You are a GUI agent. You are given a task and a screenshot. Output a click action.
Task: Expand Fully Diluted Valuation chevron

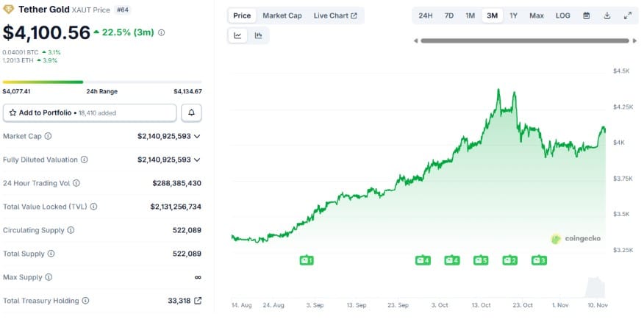pyautogui.click(x=197, y=160)
